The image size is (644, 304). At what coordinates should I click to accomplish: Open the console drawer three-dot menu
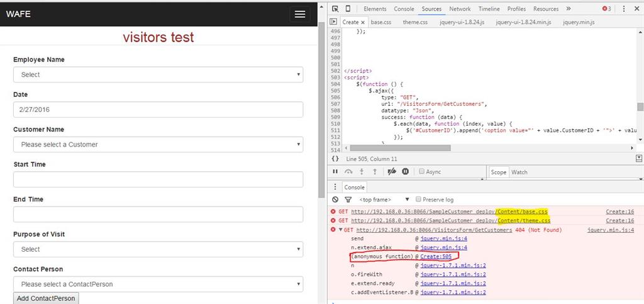point(335,187)
